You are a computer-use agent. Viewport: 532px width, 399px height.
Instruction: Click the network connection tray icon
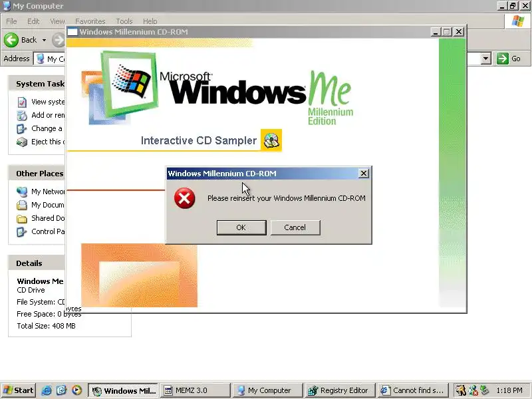coord(485,390)
